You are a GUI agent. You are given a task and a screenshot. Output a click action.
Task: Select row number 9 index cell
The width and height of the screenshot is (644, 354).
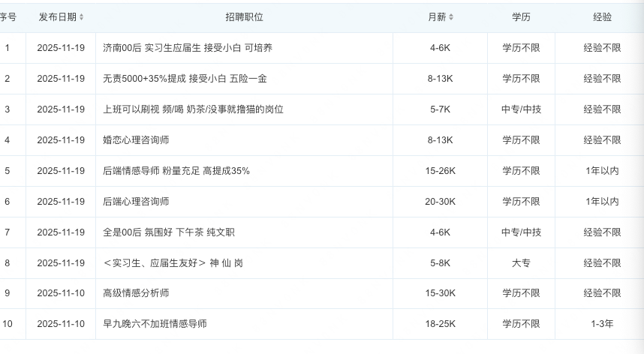tap(8, 293)
